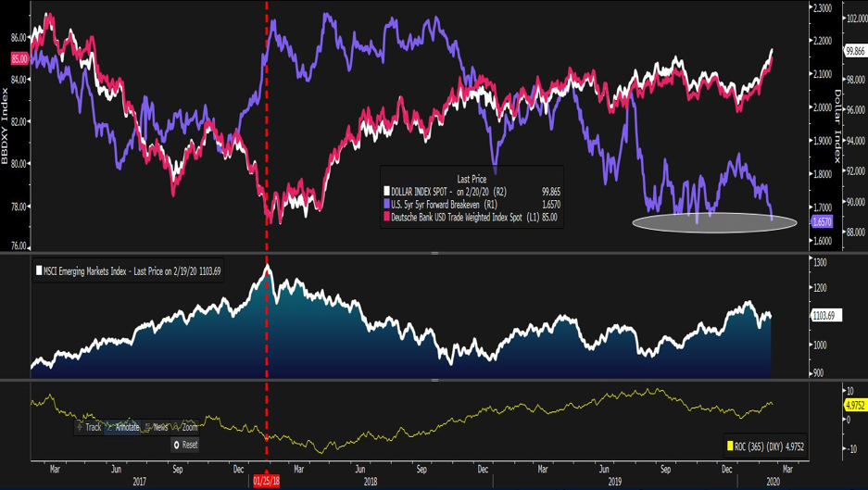
Task: Activate the Track crosshair tool
Action: point(89,427)
